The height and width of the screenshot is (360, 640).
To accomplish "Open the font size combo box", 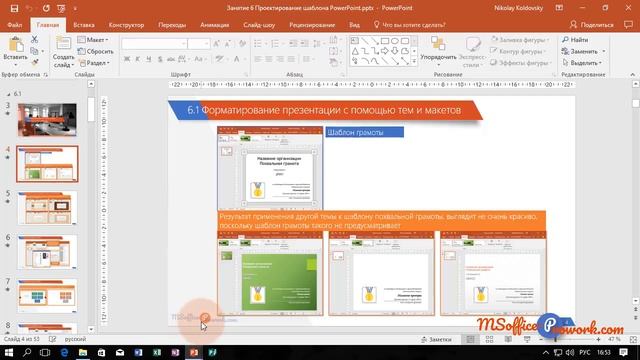I will tap(199, 43).
